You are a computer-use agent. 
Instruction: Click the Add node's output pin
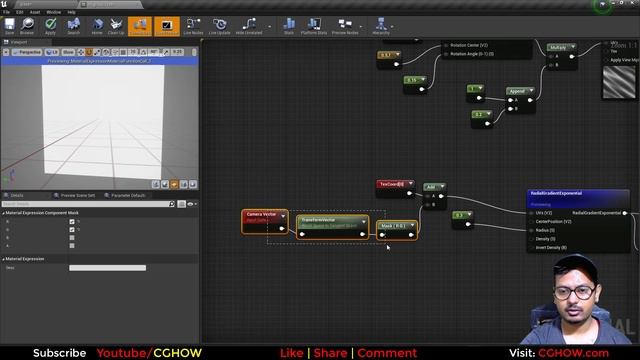point(441,196)
